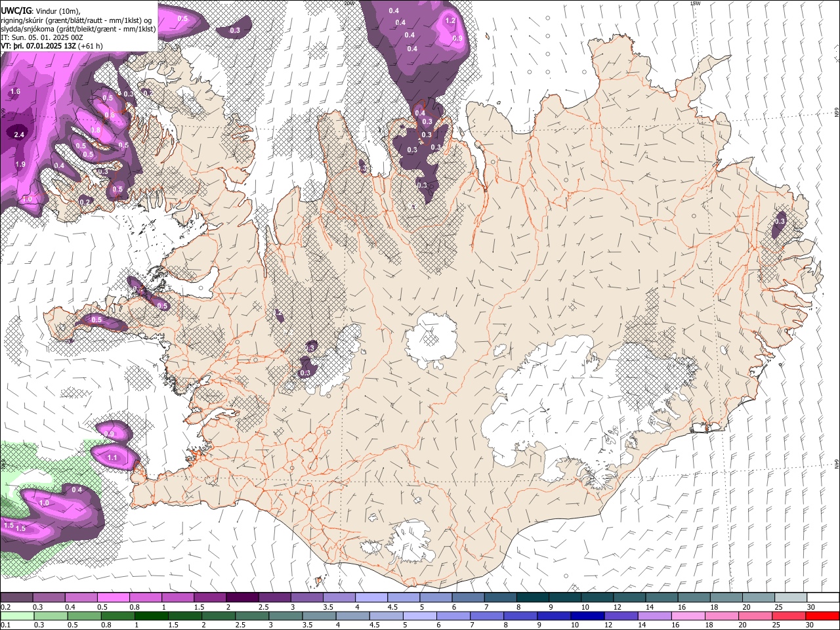
Task: Click the "1.6" precipitation value label
Action: 16,92
